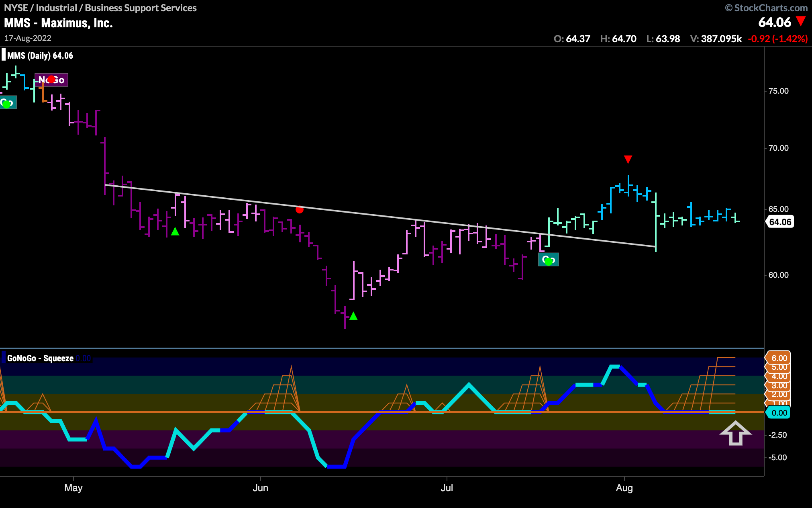Click the Aug label on the time axis
This screenshot has height=508, width=812.
[624, 488]
